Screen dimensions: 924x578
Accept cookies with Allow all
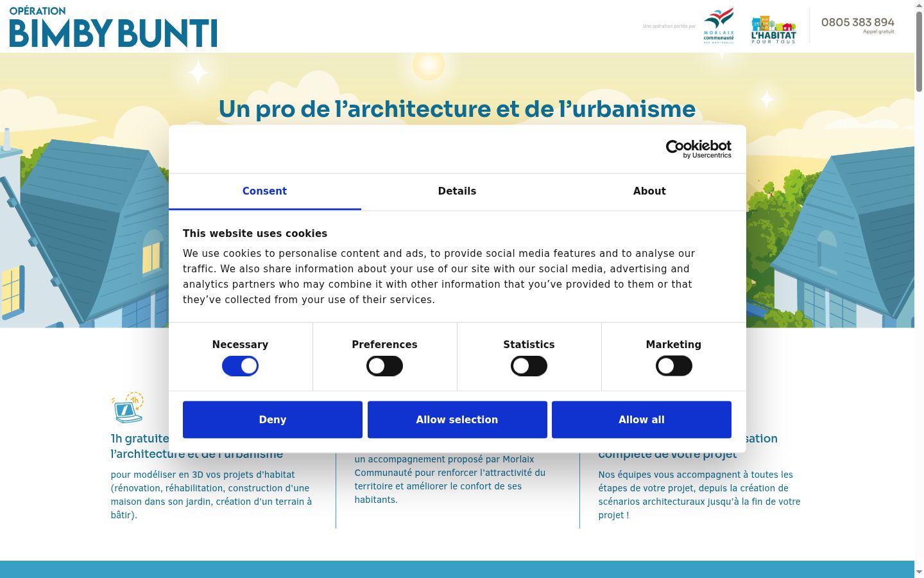pos(642,419)
